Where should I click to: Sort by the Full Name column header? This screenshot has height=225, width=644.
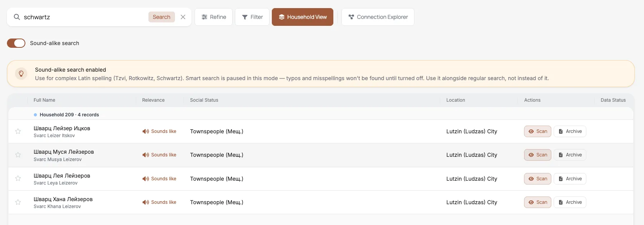[44, 100]
